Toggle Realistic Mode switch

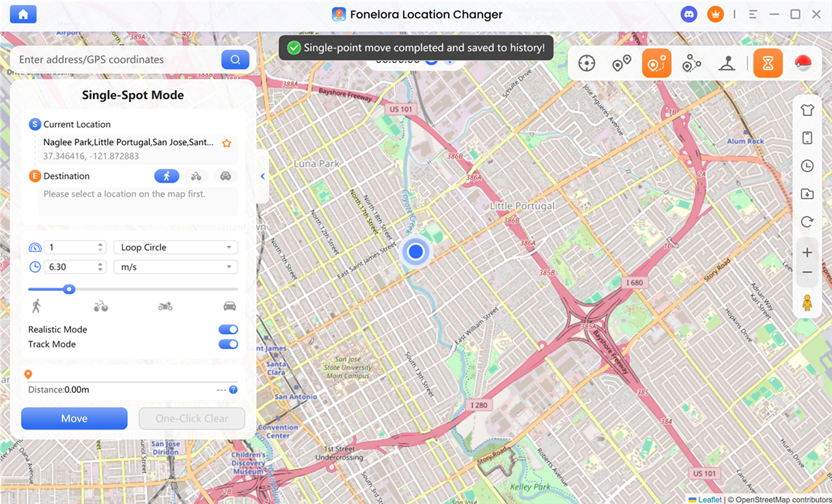click(228, 329)
